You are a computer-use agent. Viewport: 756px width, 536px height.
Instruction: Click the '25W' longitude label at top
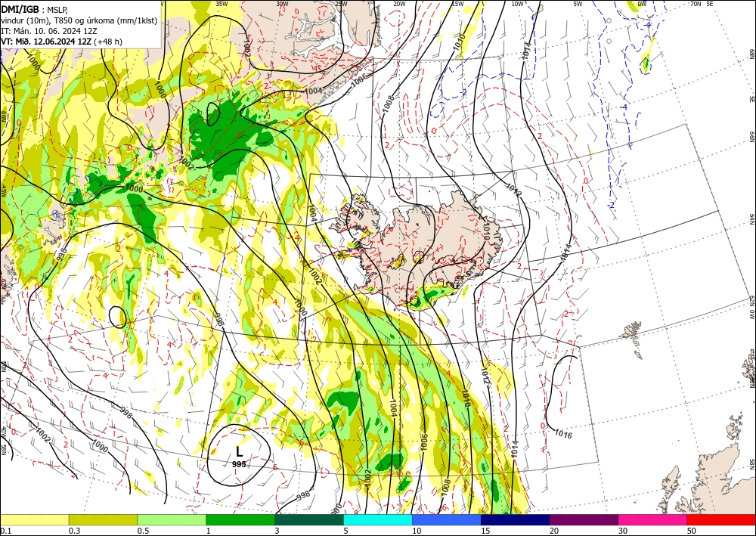[x=341, y=4]
